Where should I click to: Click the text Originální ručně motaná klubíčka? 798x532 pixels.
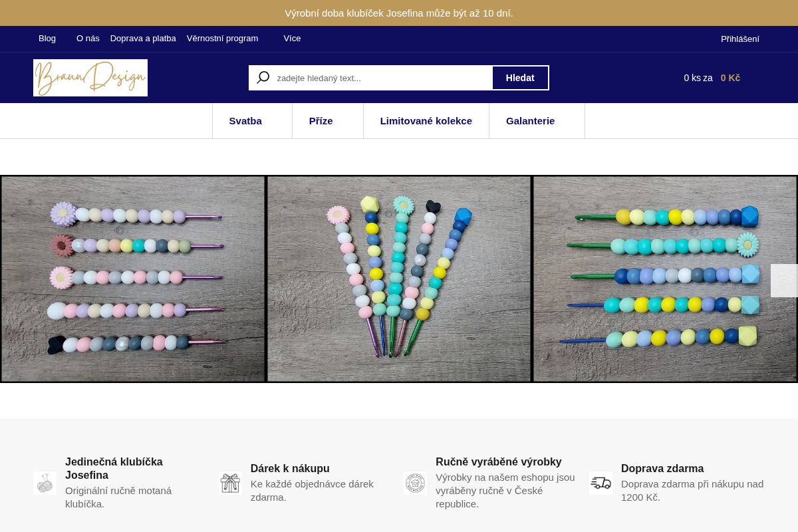[x=118, y=497]
